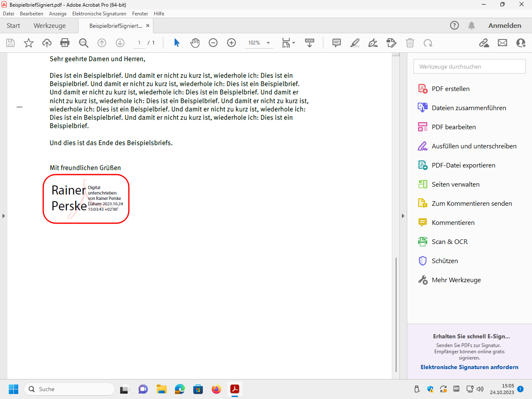Expand the left navigation pane
The width and height of the screenshot is (532, 399).
pos(4,216)
